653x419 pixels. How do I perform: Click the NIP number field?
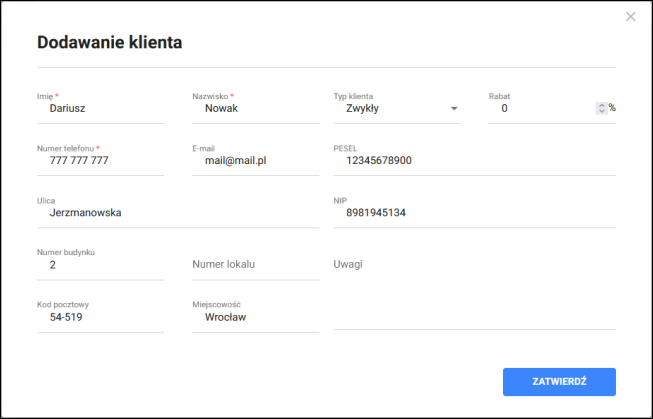point(474,212)
